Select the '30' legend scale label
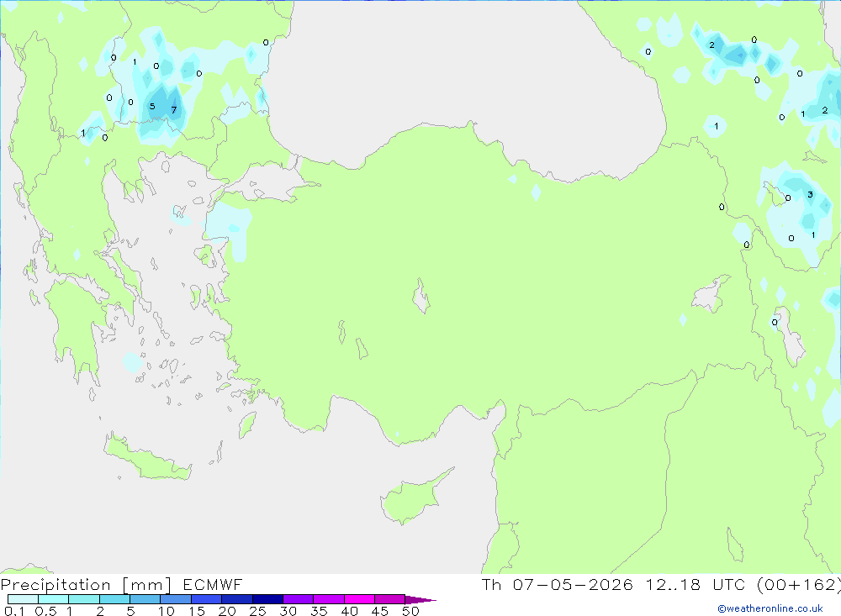 [288, 611]
